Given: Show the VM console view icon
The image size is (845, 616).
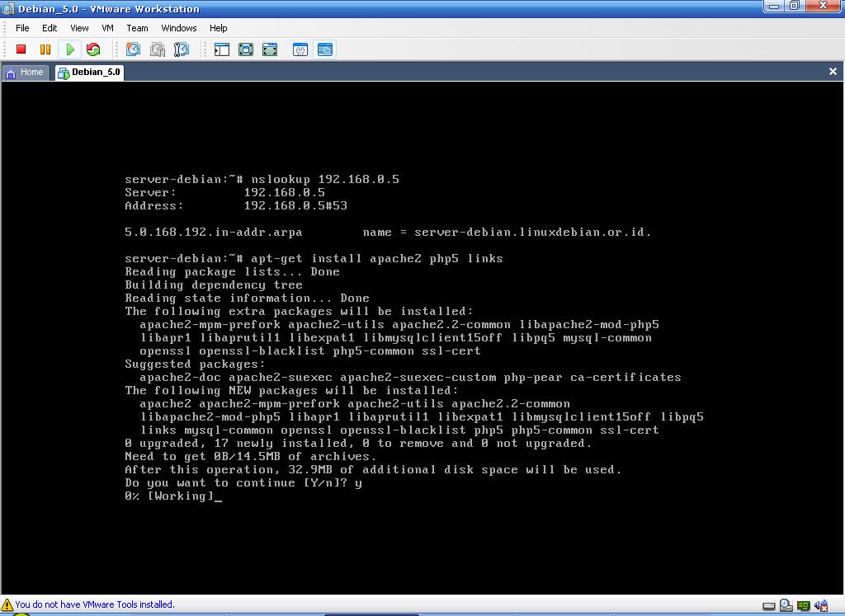Looking at the screenshot, I should (325, 49).
